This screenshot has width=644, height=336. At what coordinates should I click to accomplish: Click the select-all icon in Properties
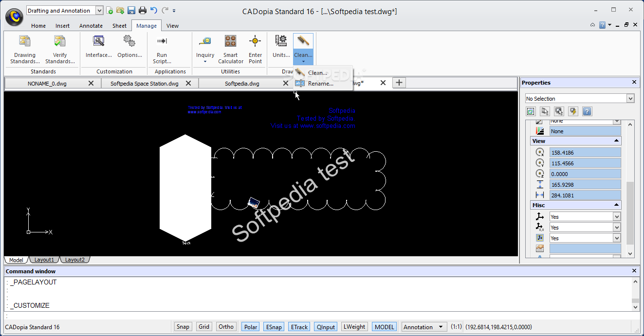tap(531, 111)
